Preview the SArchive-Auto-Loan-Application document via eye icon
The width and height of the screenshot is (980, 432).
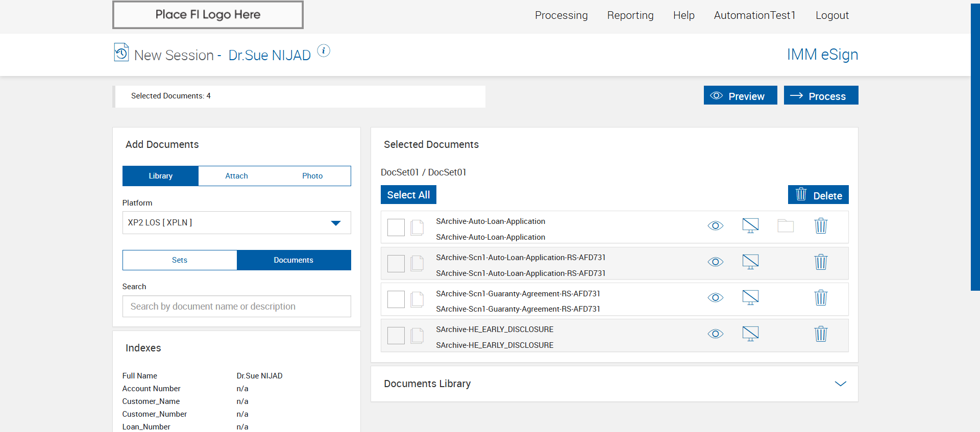(715, 226)
